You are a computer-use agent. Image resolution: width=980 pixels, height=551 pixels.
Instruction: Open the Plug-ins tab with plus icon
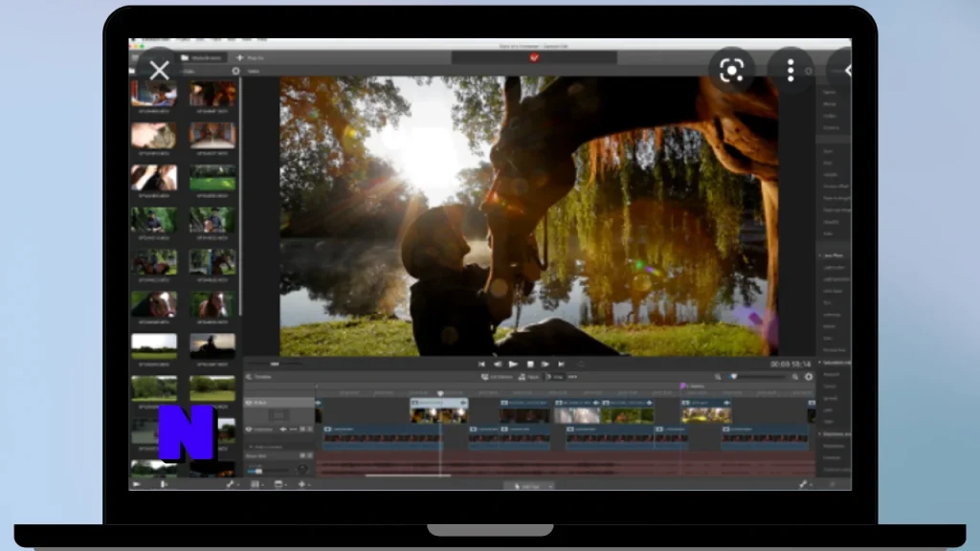click(251, 57)
